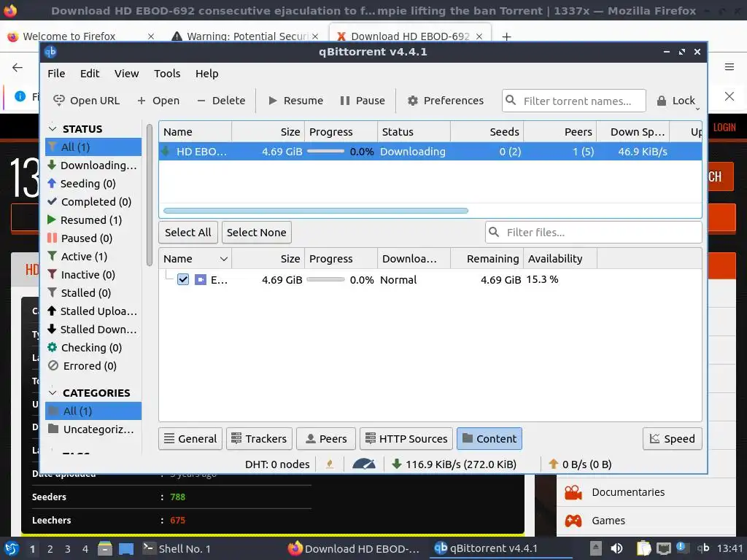Image resolution: width=747 pixels, height=560 pixels.
Task: Click the HD EBO torrent progress bar
Action: [x=325, y=152]
